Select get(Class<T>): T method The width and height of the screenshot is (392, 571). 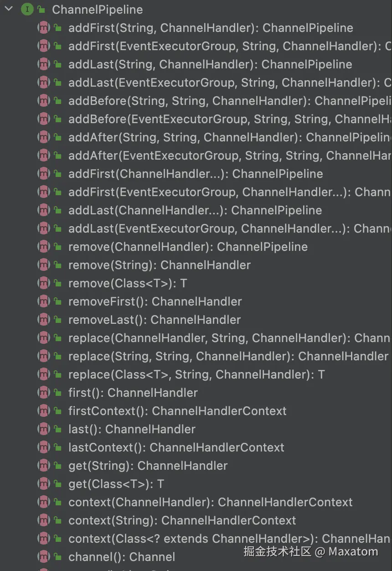pyautogui.click(x=116, y=484)
